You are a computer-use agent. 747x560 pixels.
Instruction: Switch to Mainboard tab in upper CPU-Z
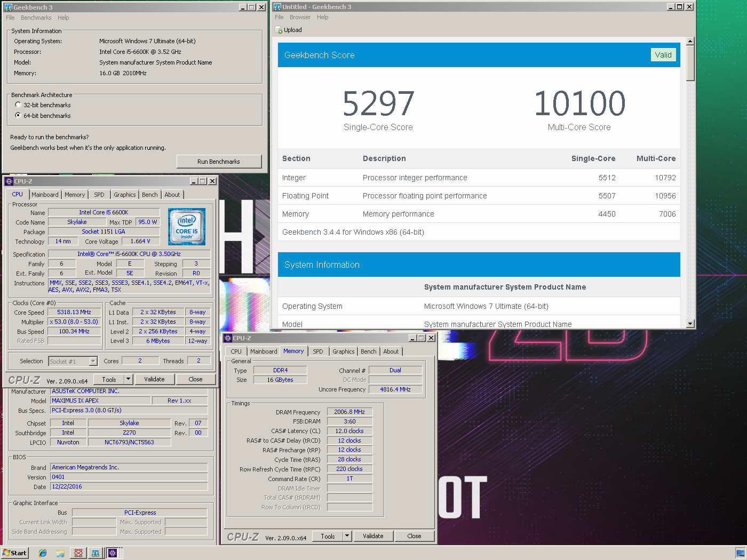coord(45,195)
